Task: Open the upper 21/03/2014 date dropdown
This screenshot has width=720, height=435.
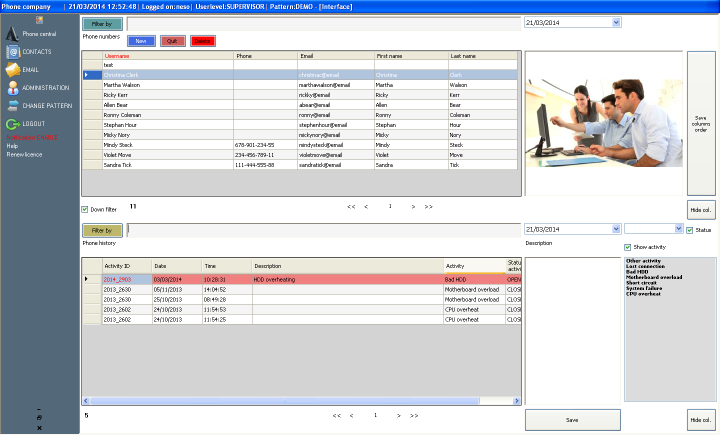Action: click(616, 22)
